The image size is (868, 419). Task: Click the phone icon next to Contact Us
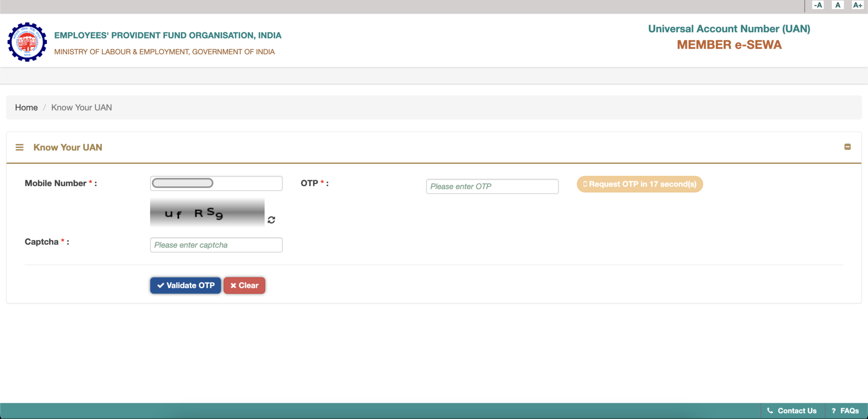pyautogui.click(x=770, y=411)
